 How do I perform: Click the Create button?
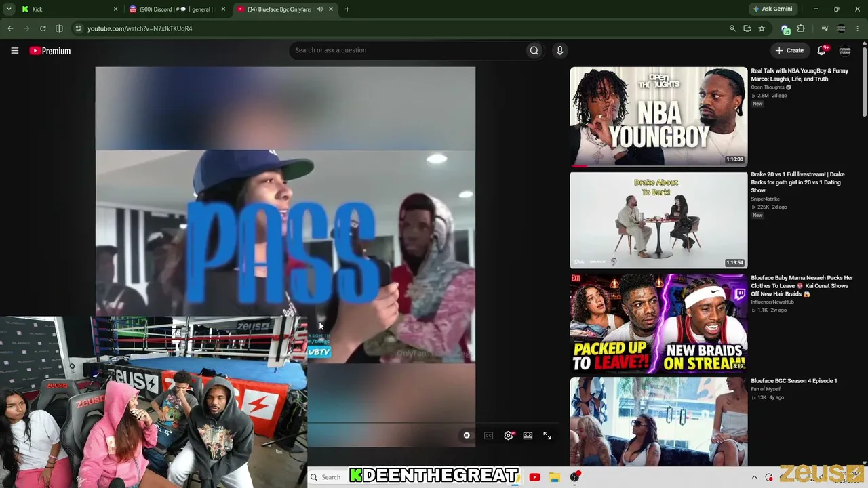coord(789,50)
